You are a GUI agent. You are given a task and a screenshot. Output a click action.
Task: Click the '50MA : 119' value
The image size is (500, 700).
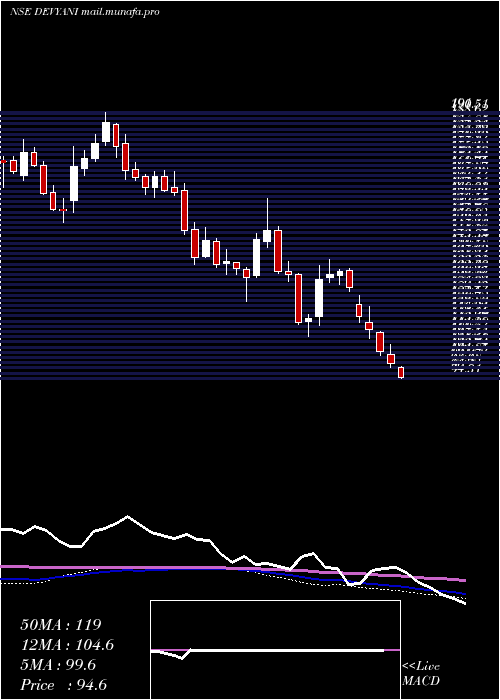point(61,625)
